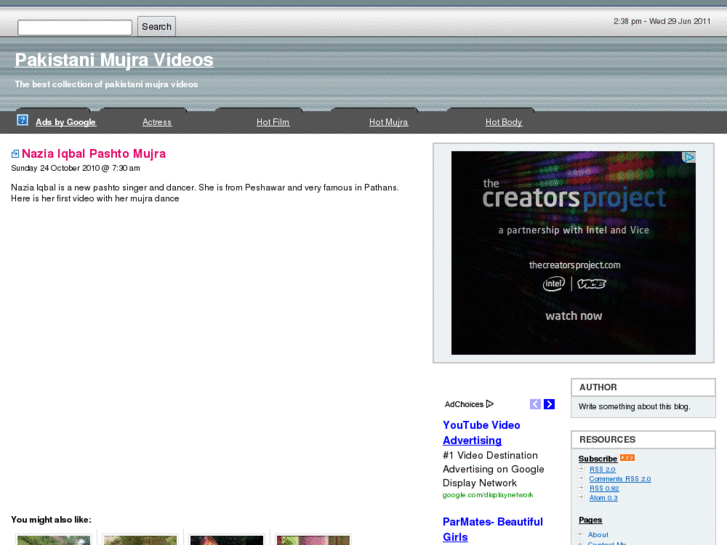Open the Subscribe link
Screen dimensions: 727x545
(598, 459)
